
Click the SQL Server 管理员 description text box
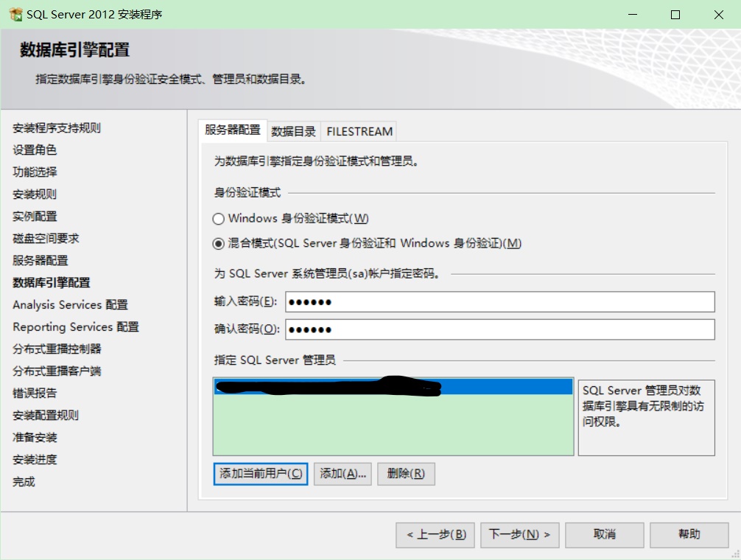point(647,418)
